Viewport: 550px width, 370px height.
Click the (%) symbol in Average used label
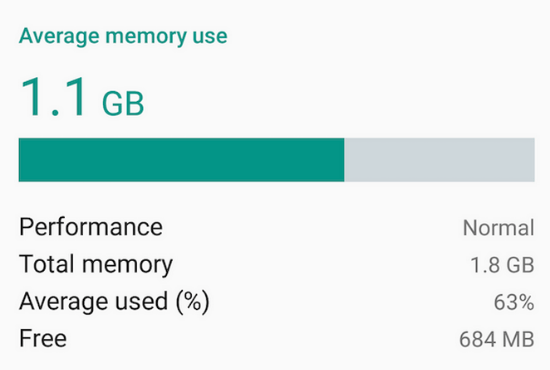(x=193, y=302)
